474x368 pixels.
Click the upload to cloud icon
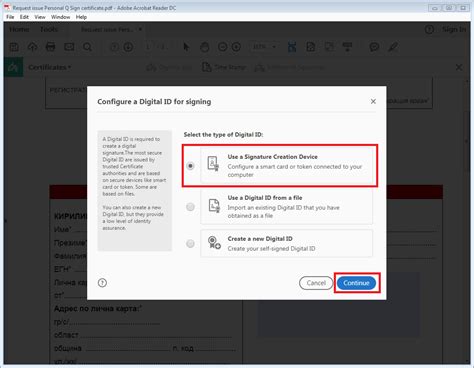32,47
